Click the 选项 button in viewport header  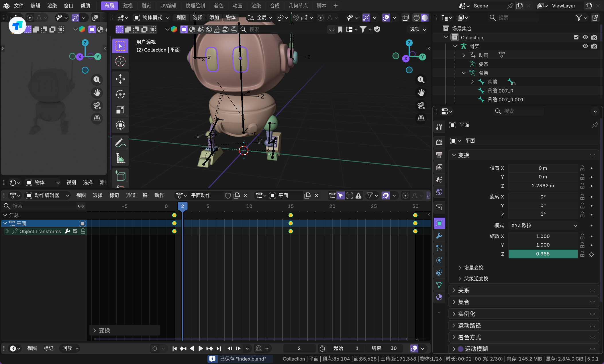[x=417, y=29]
